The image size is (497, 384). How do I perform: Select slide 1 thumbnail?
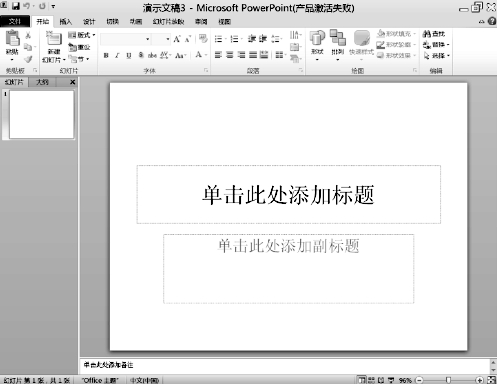(41, 114)
